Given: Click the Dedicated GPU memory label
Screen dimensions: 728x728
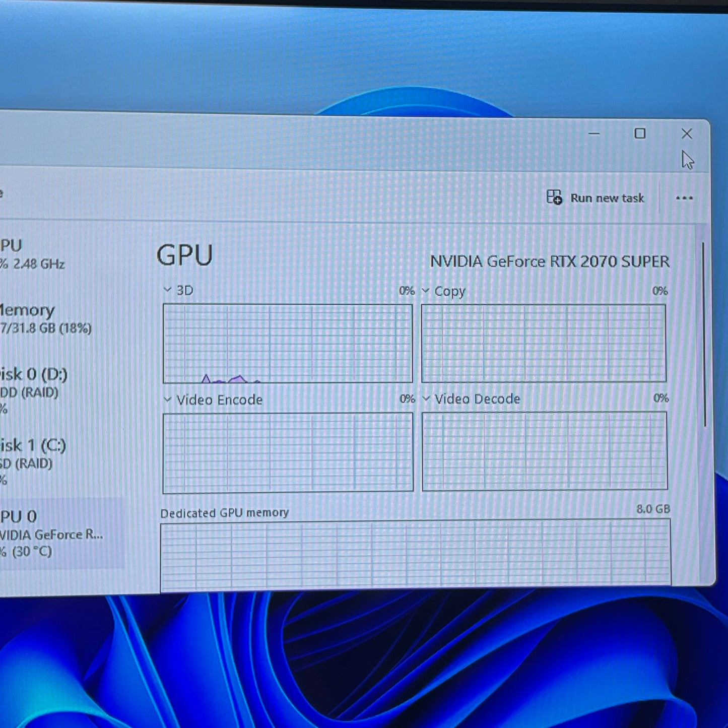Looking at the screenshot, I should coord(225,513).
